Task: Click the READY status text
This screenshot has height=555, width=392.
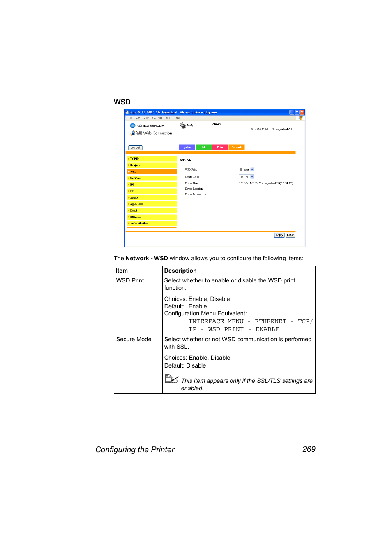Action: pos(217,124)
